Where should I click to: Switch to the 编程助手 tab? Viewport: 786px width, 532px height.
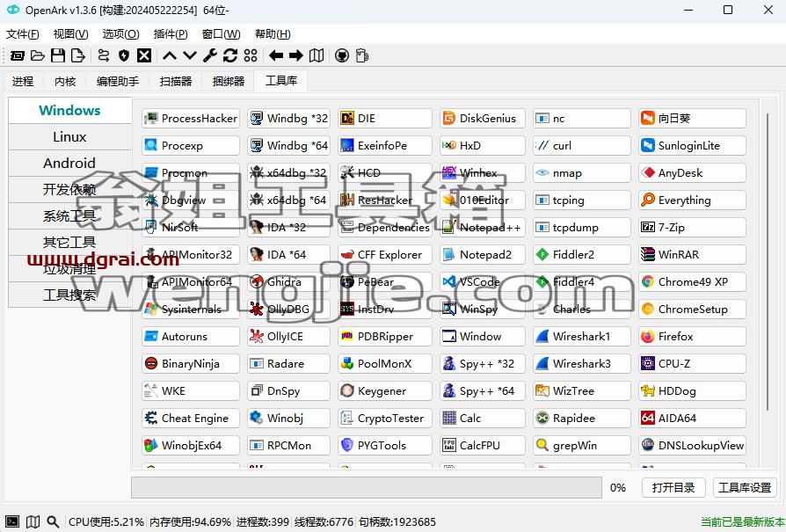[x=118, y=81]
